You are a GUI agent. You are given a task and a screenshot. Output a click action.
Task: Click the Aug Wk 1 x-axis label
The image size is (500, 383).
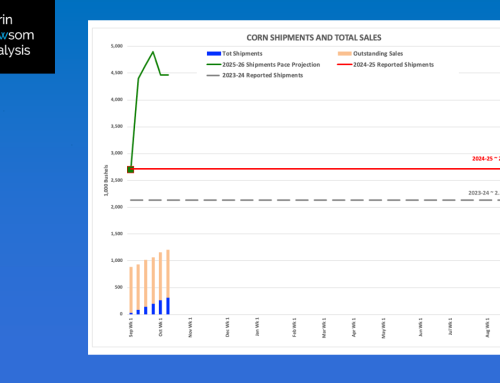pyautogui.click(x=488, y=328)
